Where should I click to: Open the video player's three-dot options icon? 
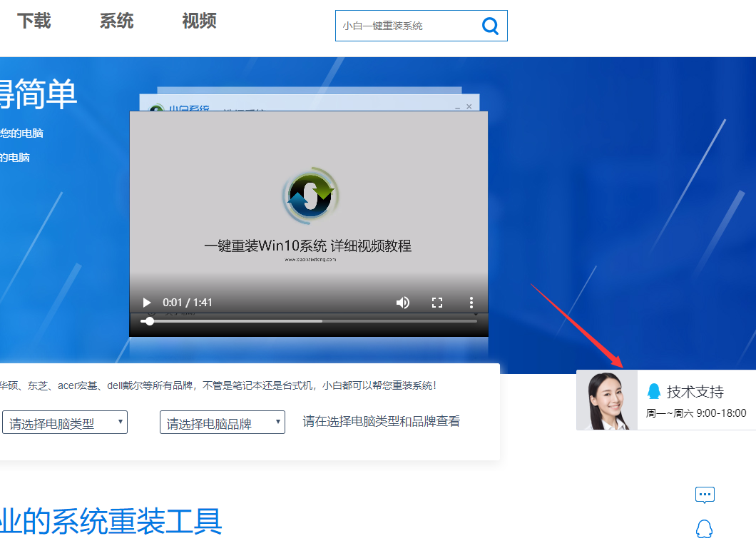[471, 302]
